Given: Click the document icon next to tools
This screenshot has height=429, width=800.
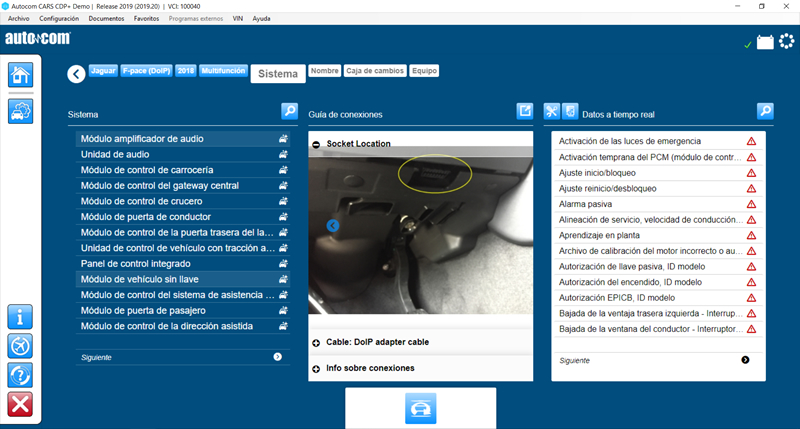Looking at the screenshot, I should [570, 111].
